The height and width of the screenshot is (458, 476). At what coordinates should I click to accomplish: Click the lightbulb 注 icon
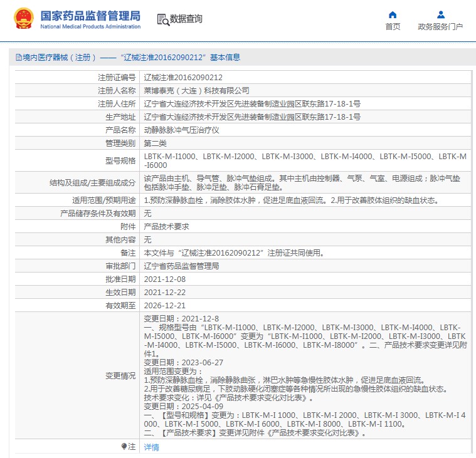click(x=124, y=446)
